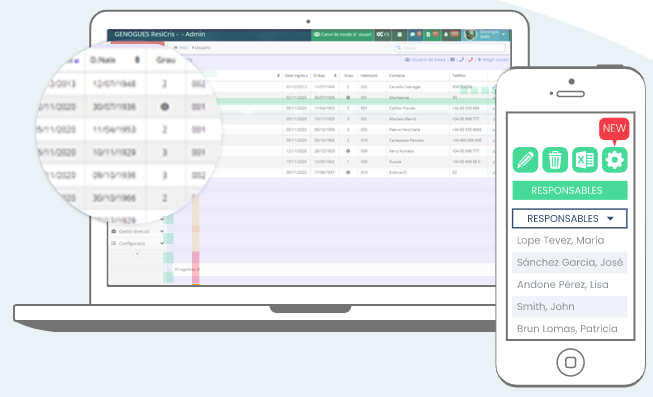Click the Usuaris breadcrumb
The width and height of the screenshot is (653, 397).
[x=202, y=48]
